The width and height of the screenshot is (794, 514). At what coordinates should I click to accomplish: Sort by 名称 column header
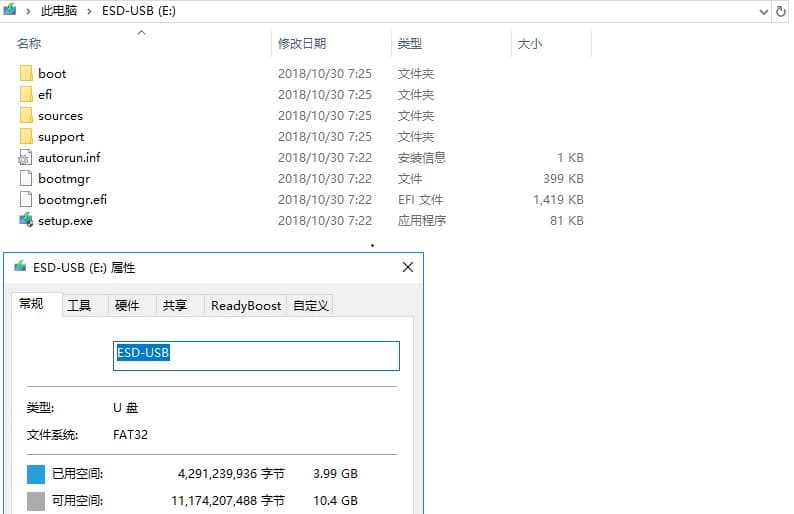pos(29,44)
